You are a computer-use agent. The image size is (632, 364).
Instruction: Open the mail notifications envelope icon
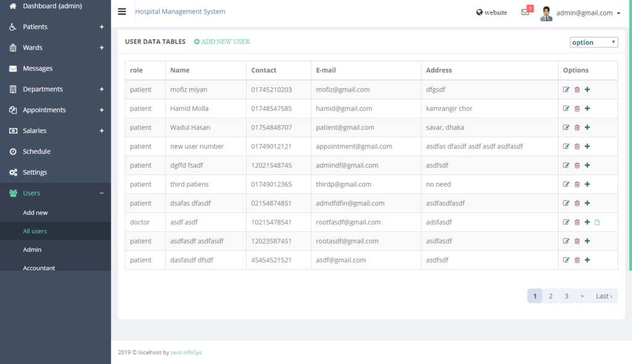pos(525,12)
